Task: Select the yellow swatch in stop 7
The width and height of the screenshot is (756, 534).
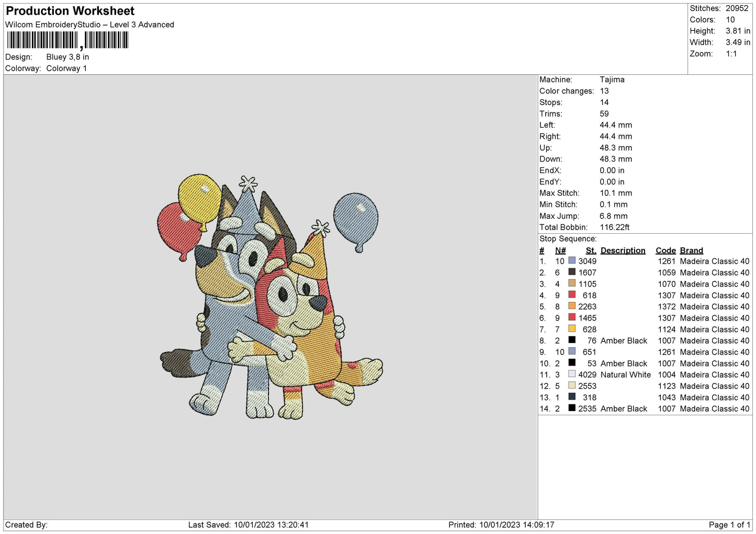Action: [x=572, y=329]
